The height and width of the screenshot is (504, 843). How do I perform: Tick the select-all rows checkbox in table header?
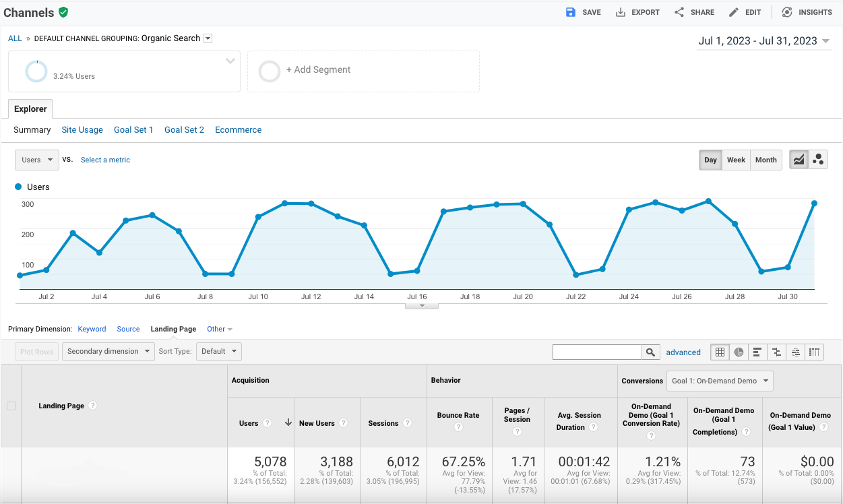[x=11, y=406]
